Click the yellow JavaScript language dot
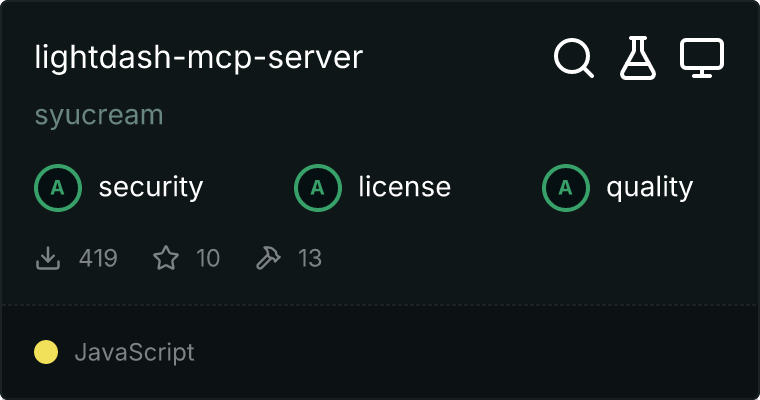 click(x=46, y=352)
